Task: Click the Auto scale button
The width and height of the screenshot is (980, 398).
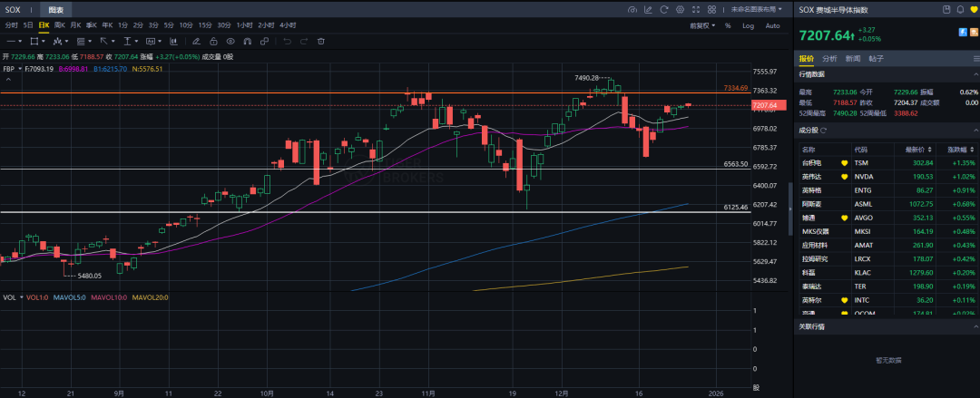Action: [772, 25]
